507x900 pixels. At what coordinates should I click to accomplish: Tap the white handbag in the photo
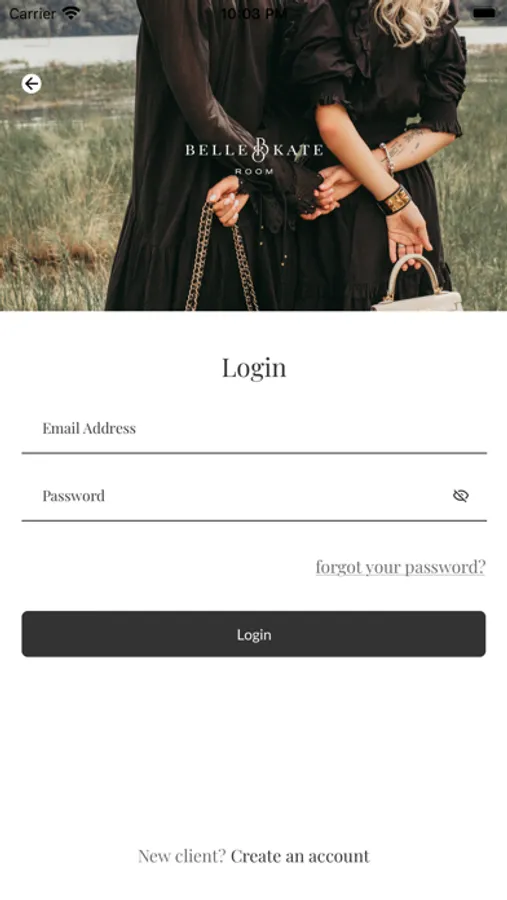(x=417, y=287)
